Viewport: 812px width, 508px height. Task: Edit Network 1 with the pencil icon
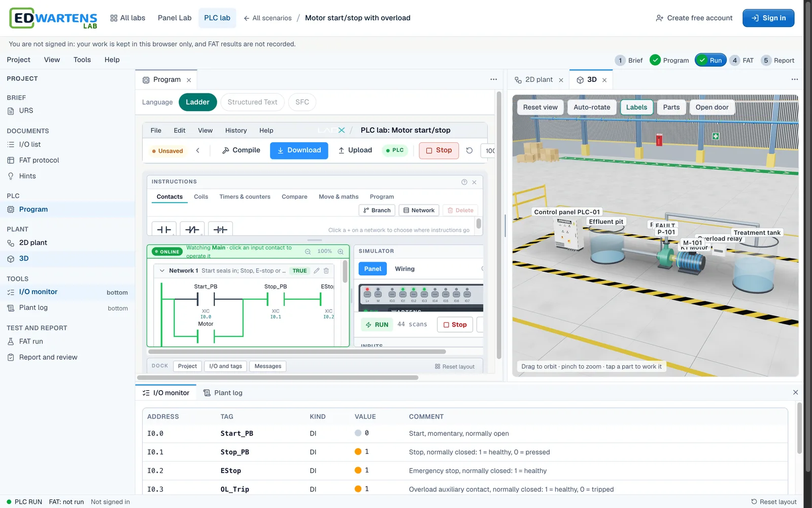[317, 271]
